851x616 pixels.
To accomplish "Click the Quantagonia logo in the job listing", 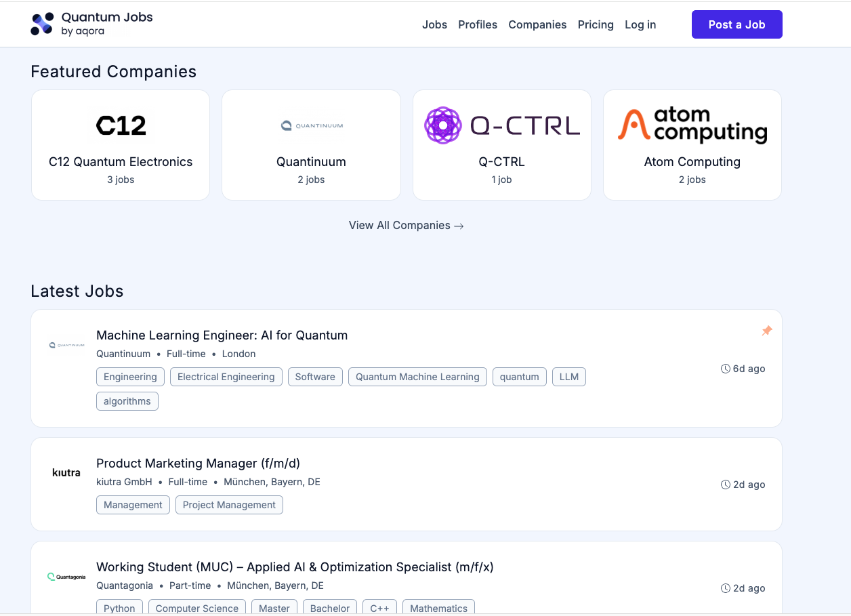I will point(66,577).
